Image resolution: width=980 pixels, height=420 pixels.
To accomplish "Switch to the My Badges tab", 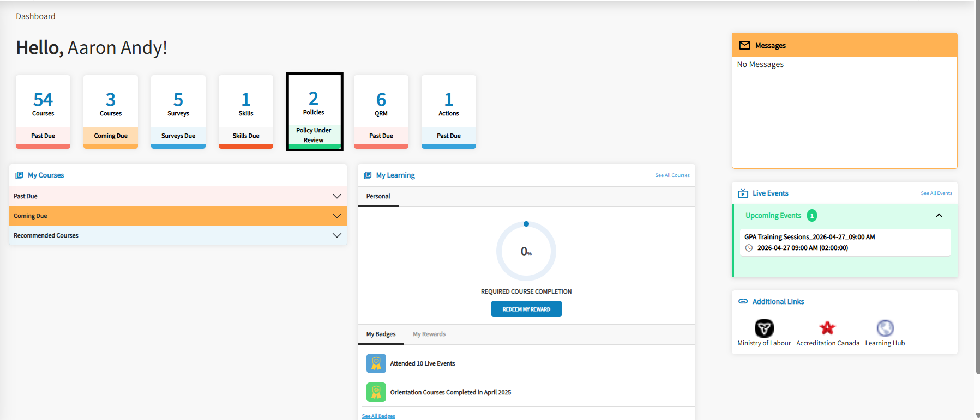I will click(381, 334).
